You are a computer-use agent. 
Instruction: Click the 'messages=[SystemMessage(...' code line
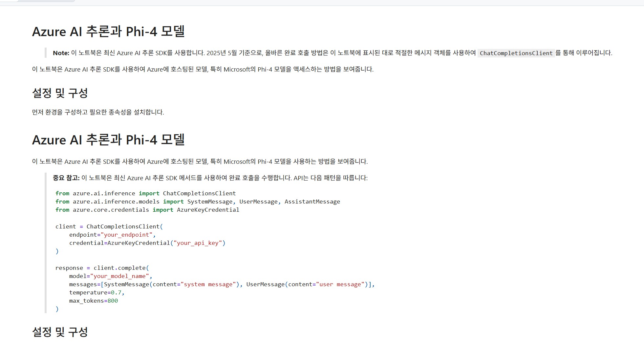tap(222, 284)
